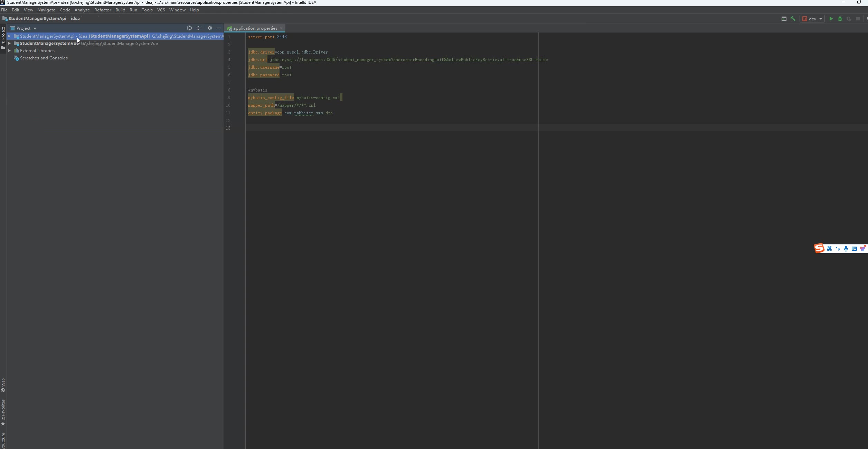Select the application.properties editor tab

pyautogui.click(x=255, y=28)
